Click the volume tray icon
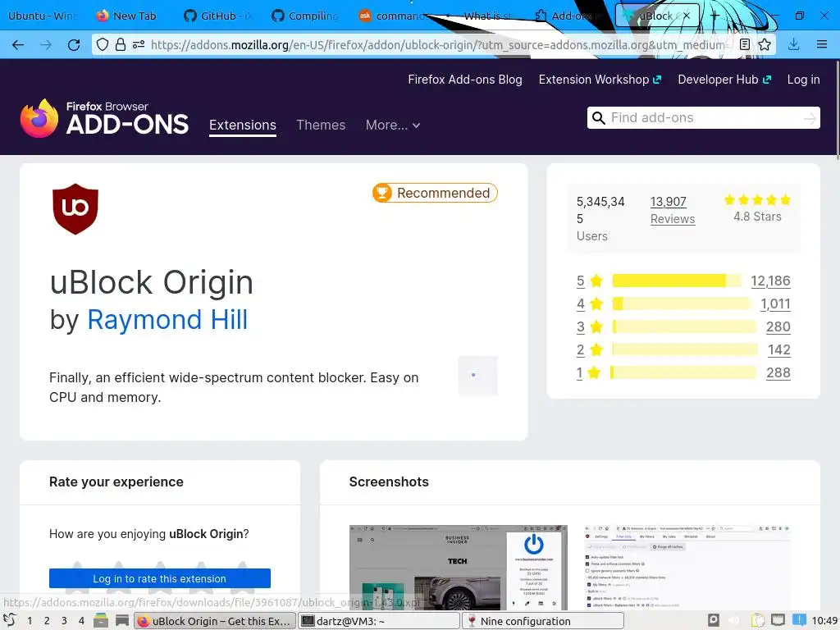This screenshot has width=840, height=630. click(x=734, y=620)
